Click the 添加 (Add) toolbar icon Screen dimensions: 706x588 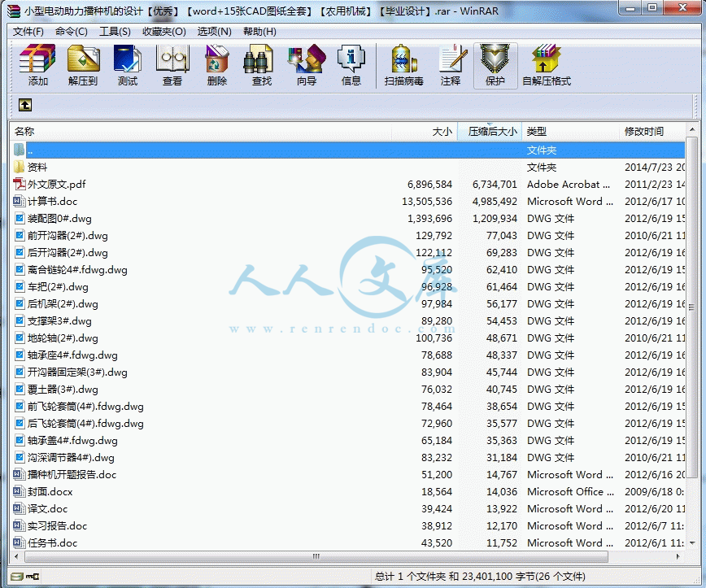pos(37,59)
